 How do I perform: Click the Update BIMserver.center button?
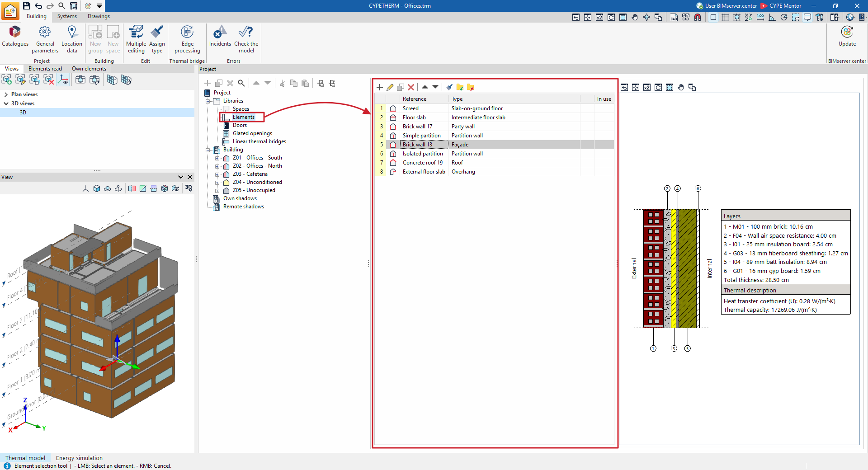pos(847,36)
